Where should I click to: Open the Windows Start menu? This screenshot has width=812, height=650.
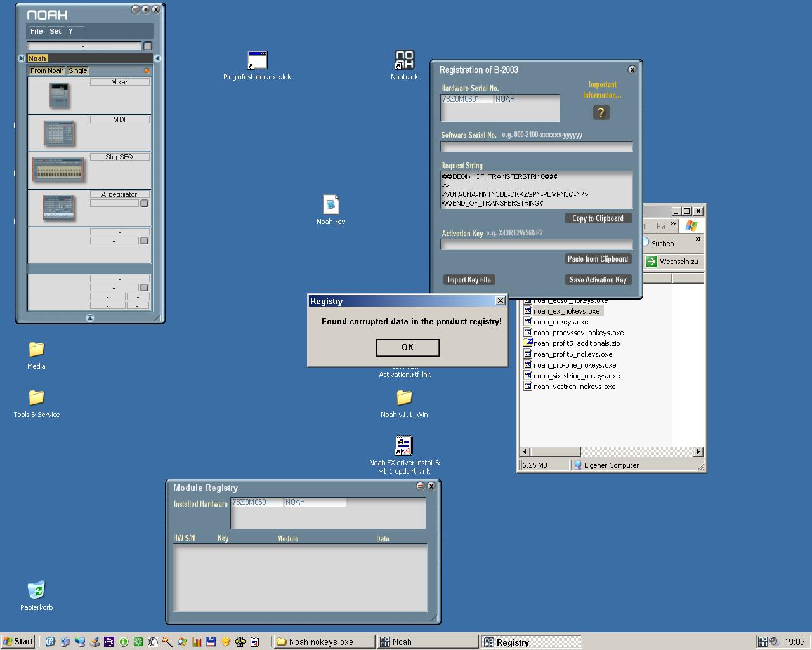tap(18, 641)
